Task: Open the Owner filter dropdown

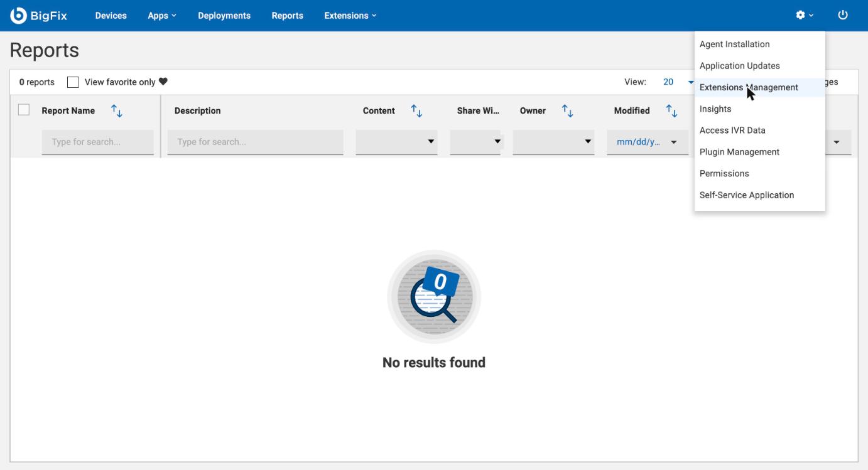Action: 553,142
